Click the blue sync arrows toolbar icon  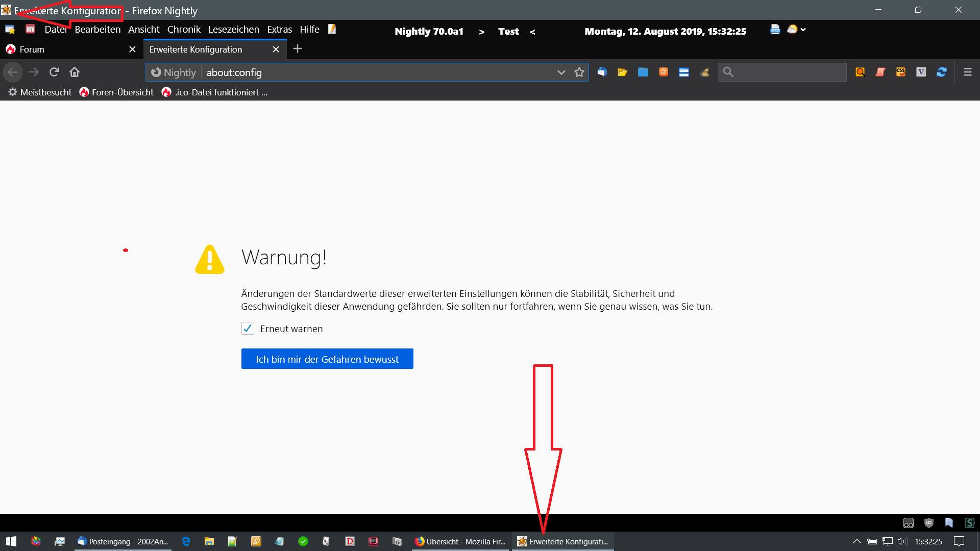pyautogui.click(x=942, y=72)
